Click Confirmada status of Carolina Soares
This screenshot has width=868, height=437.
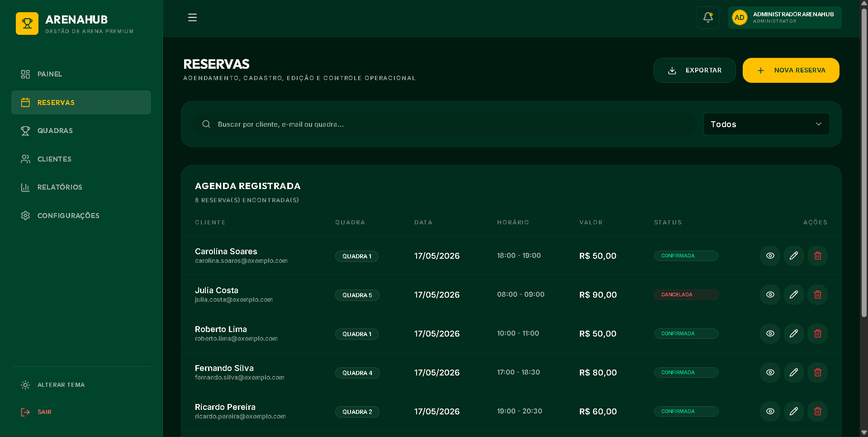point(686,256)
